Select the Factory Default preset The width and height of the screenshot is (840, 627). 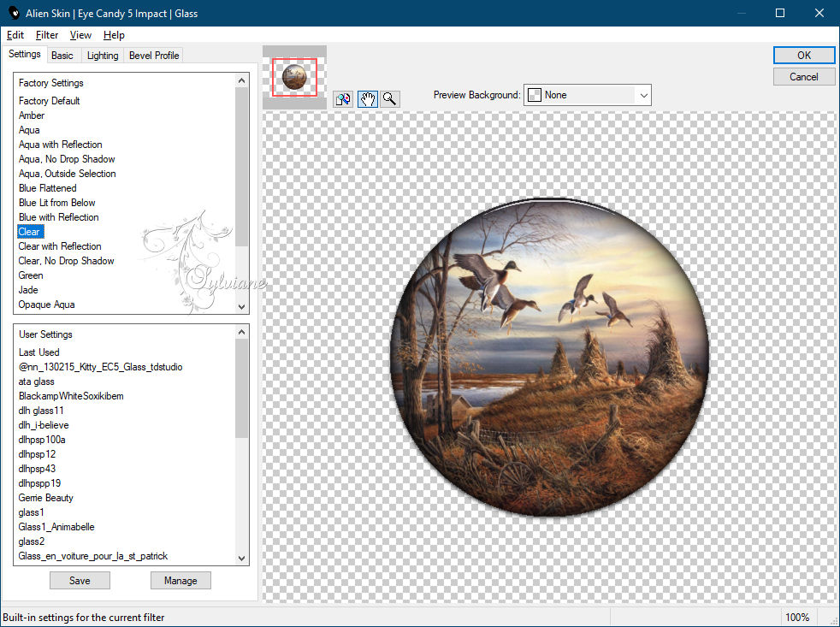[50, 101]
